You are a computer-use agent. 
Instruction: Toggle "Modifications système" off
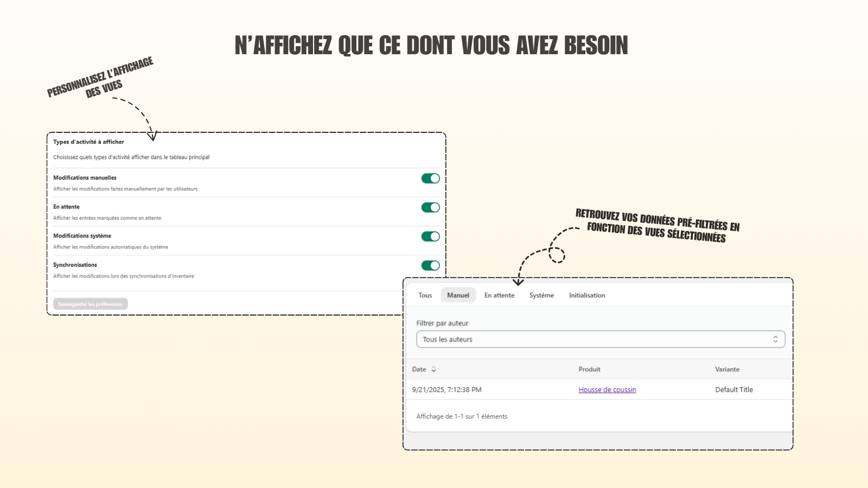pos(430,236)
